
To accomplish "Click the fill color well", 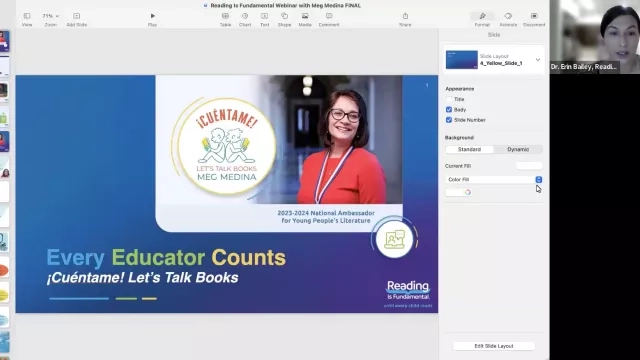I will (455, 192).
